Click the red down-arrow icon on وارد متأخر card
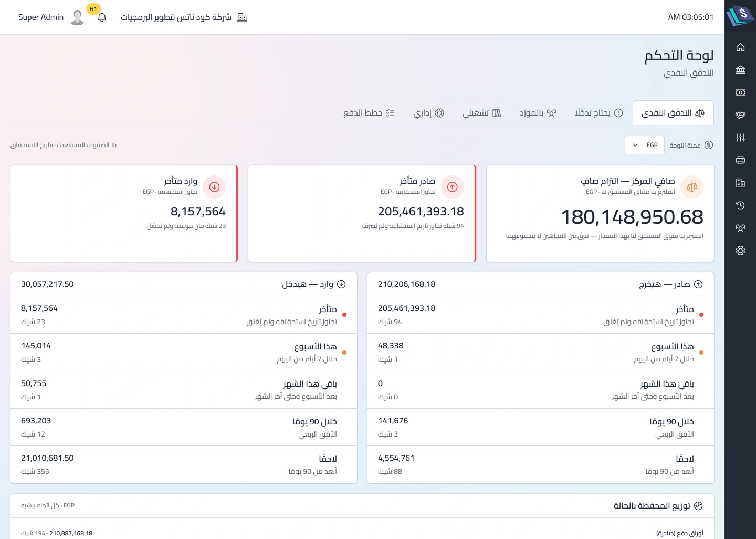The width and height of the screenshot is (756, 539). click(214, 186)
